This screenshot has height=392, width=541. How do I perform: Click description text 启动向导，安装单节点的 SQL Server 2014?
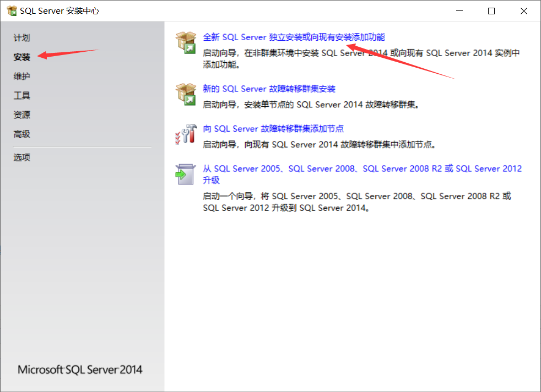(x=311, y=105)
